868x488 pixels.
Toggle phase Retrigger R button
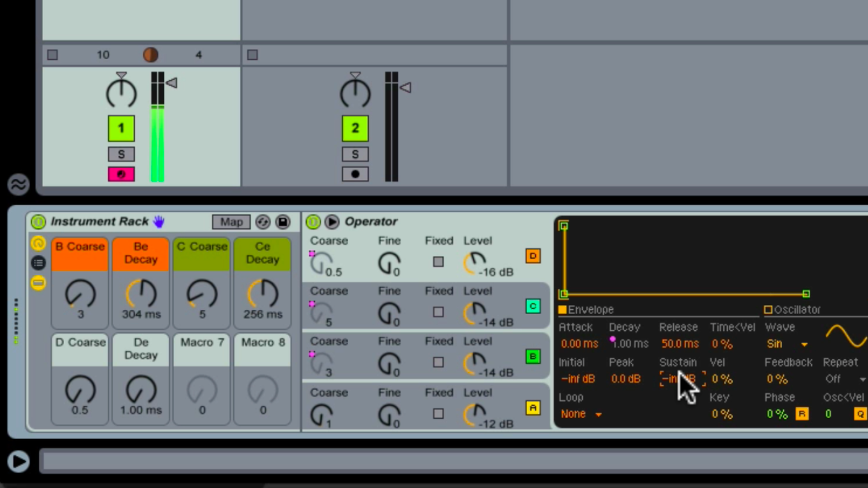point(802,414)
